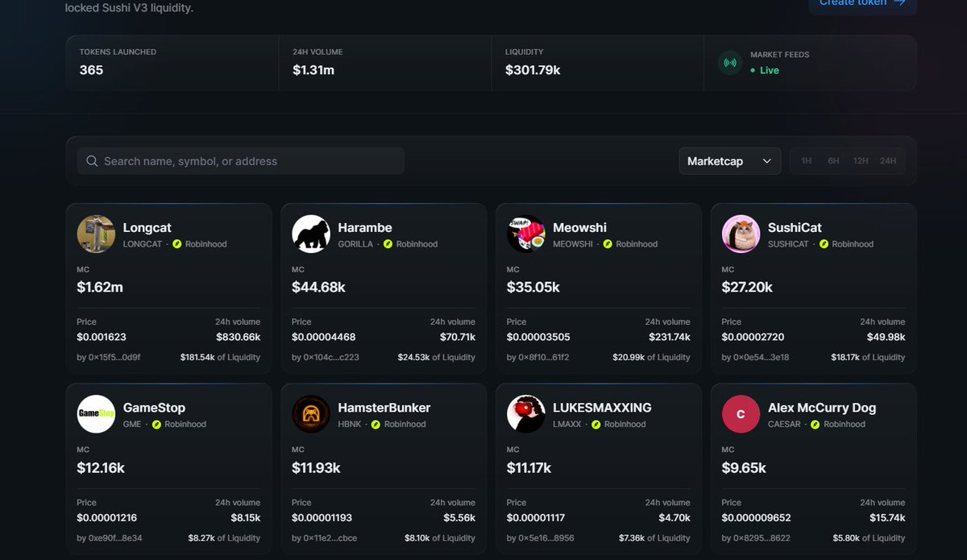Select the 1H timeframe tab
The width and height of the screenshot is (967, 560).
click(x=806, y=161)
